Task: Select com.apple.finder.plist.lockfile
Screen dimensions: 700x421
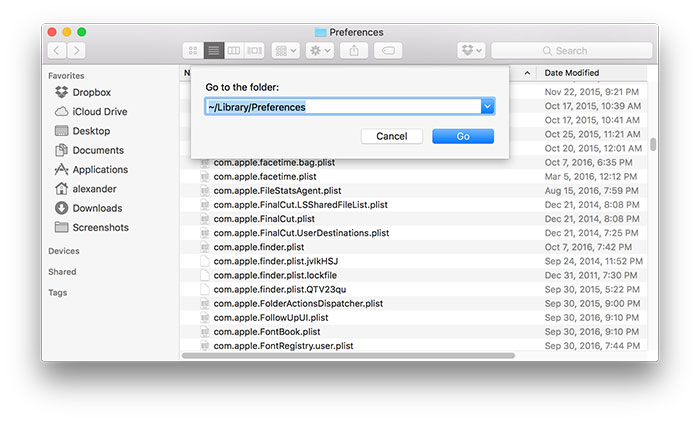Action: tap(275, 275)
